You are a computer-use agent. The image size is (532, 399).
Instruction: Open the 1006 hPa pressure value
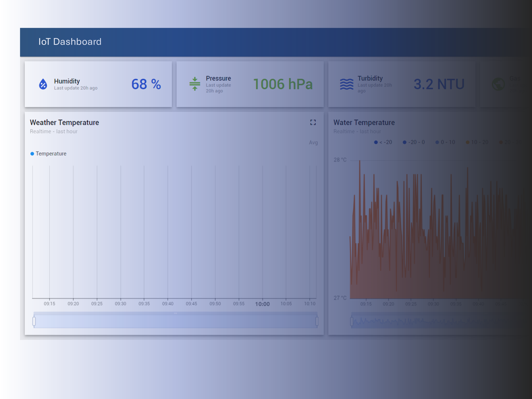coord(283,84)
